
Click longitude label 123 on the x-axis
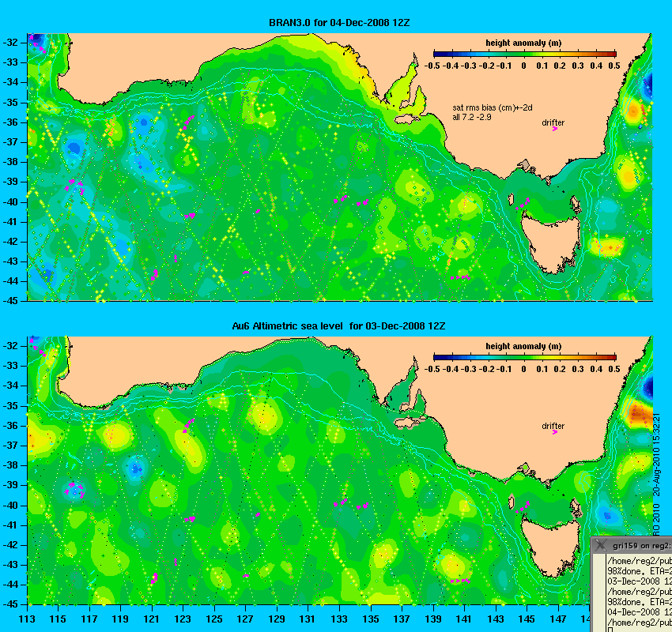[x=183, y=619]
